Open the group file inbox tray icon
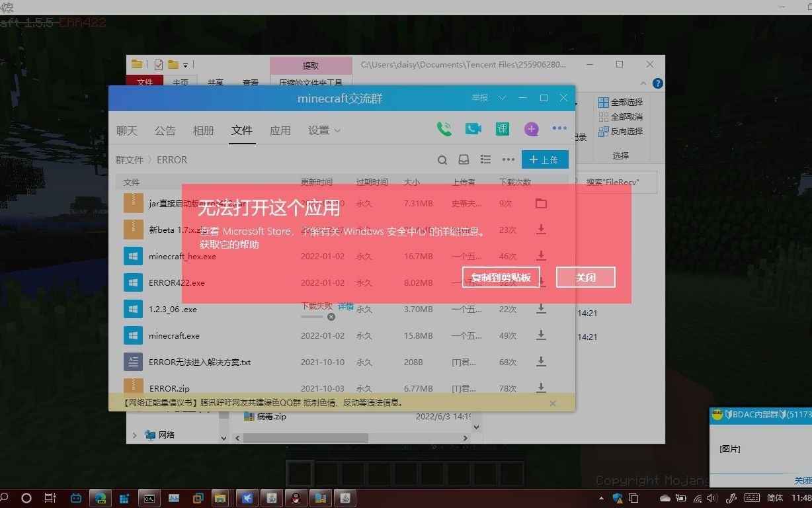Screen dimensions: 812x508 click(464, 159)
